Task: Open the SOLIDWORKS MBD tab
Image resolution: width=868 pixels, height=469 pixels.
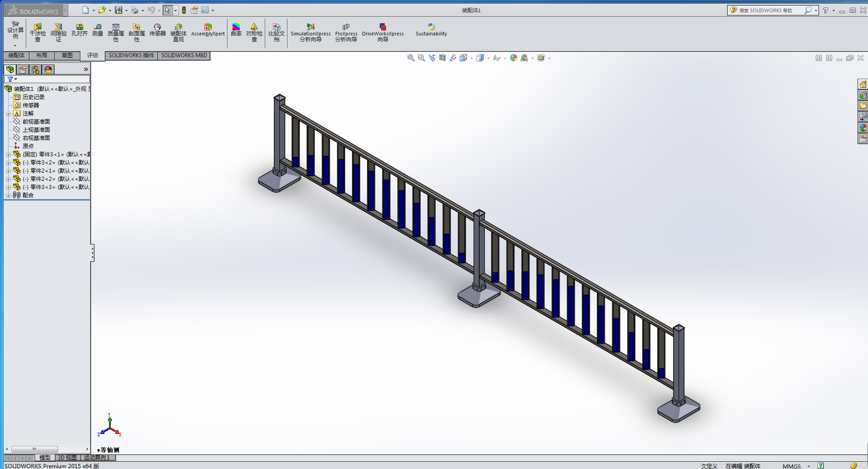Action: (x=184, y=55)
